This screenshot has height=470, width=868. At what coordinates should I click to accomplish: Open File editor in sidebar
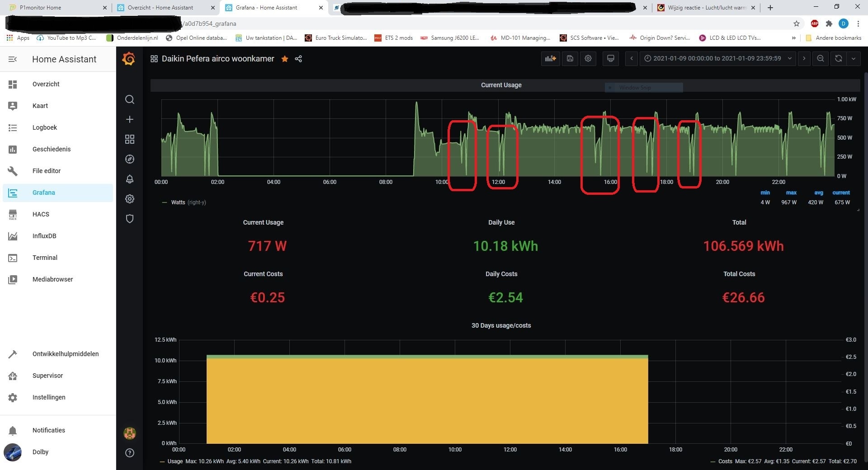pyautogui.click(x=58, y=171)
